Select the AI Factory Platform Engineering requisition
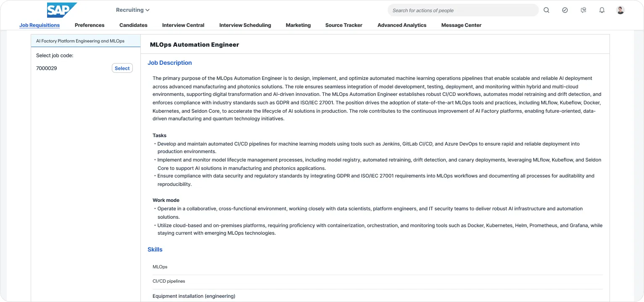This screenshot has height=302, width=644. [80, 41]
